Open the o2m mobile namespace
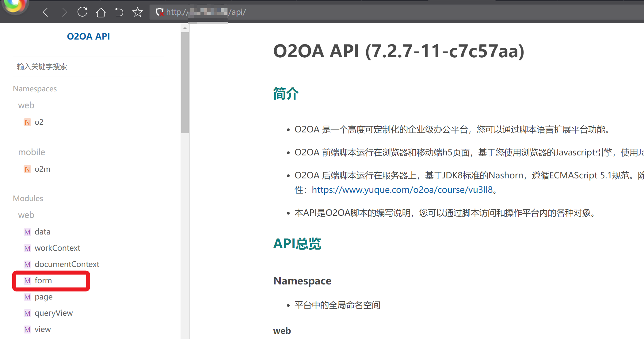Viewport: 644px width, 339px height. 42,169
